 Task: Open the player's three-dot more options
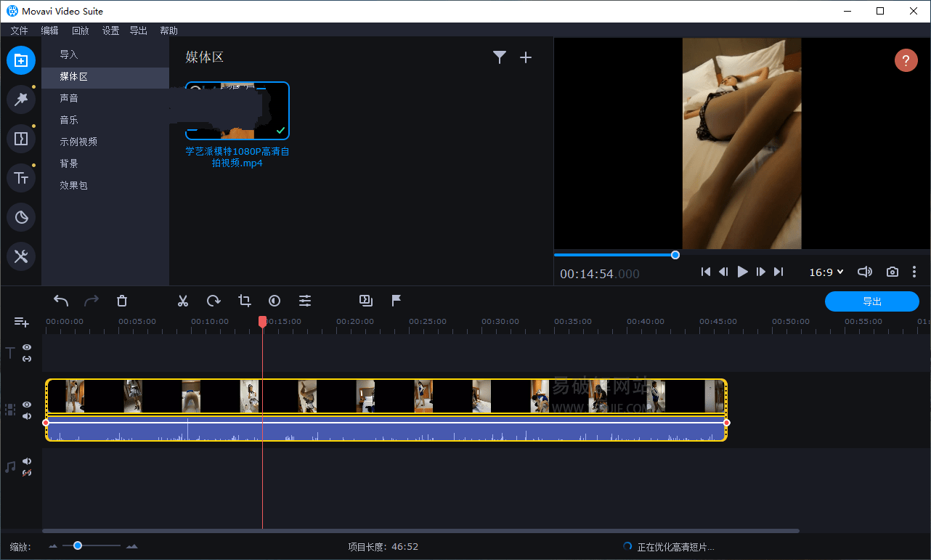pos(914,272)
